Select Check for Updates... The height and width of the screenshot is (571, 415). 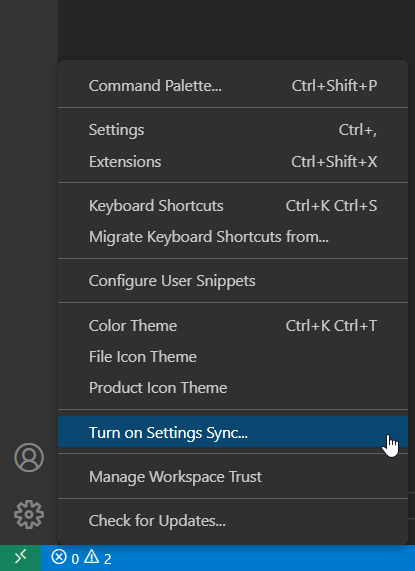pyautogui.click(x=233, y=521)
